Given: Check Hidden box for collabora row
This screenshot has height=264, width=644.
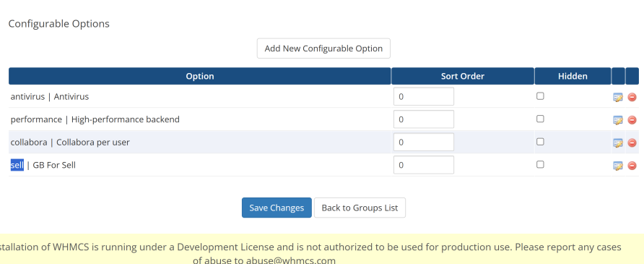Looking at the screenshot, I should tap(540, 142).
